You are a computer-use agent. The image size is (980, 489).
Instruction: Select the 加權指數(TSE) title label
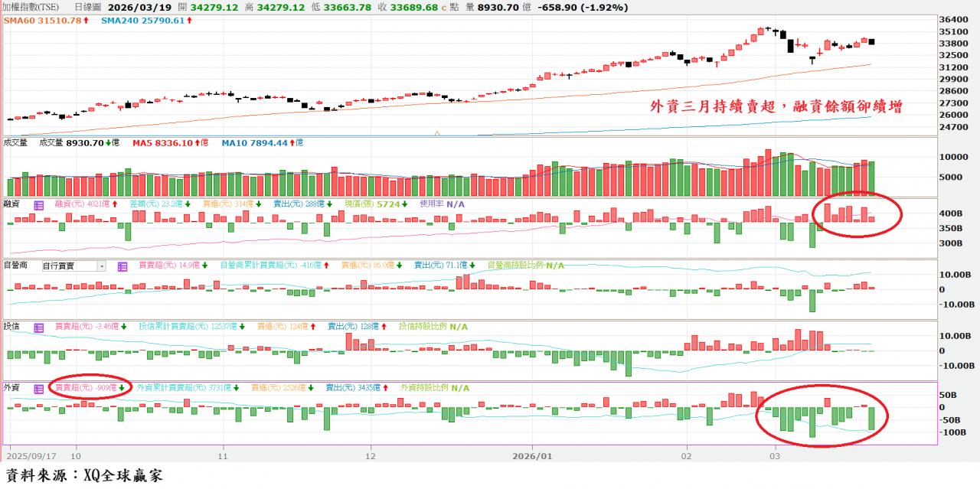(31, 7)
